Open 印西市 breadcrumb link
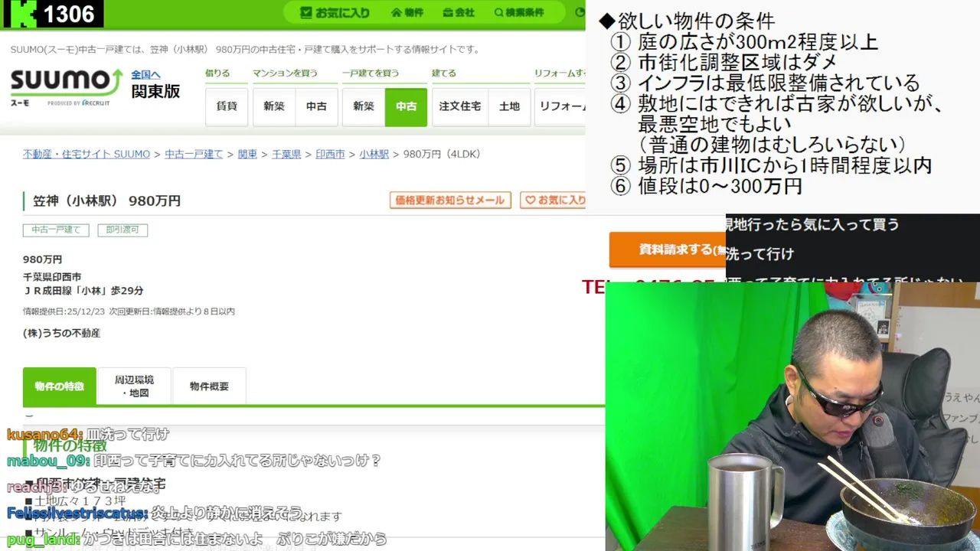Image resolution: width=980 pixels, height=551 pixels. [x=330, y=155]
